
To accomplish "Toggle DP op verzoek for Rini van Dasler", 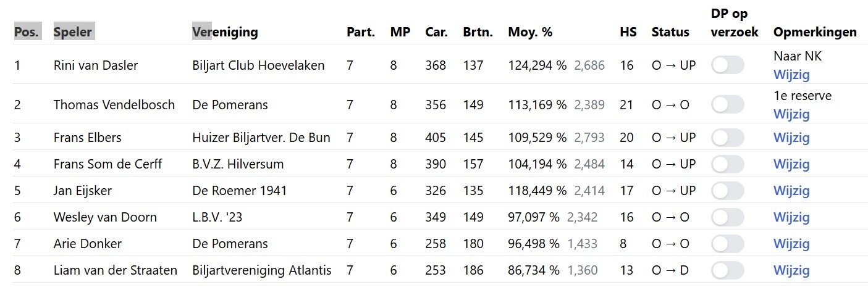I will click(727, 65).
